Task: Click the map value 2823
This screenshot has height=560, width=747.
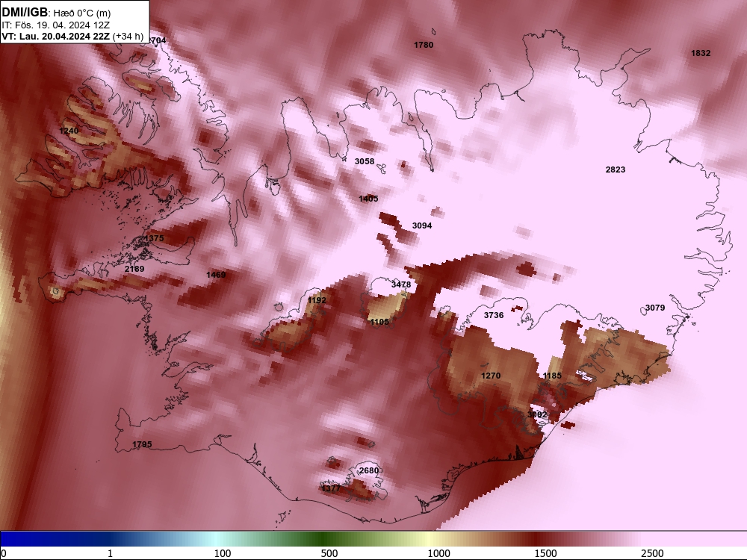Action: pos(616,169)
